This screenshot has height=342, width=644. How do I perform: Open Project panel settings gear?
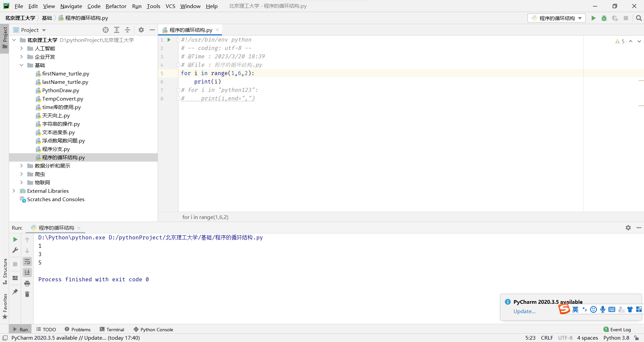coord(141,30)
